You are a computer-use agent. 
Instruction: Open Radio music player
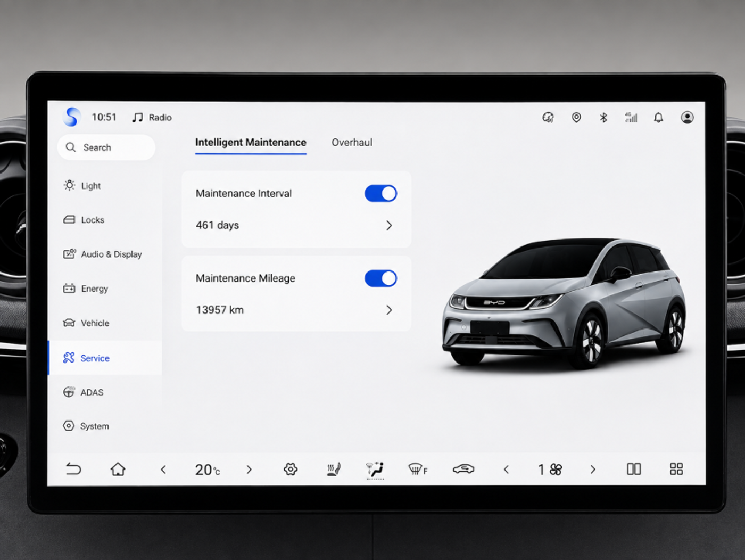[152, 117]
